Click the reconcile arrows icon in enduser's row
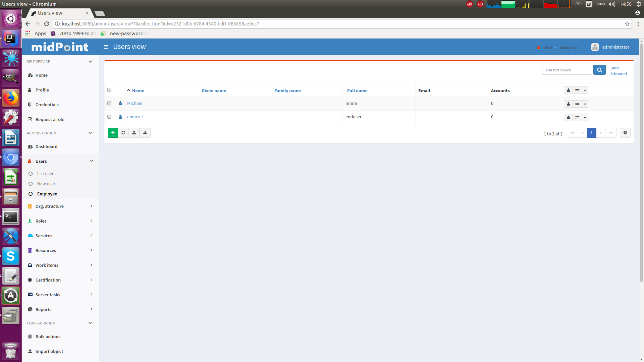644x362 pixels. (x=577, y=117)
